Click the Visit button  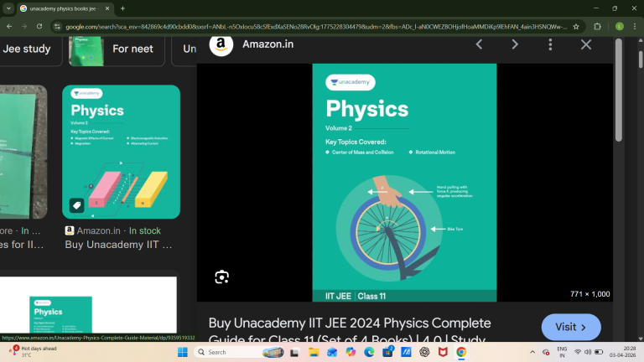pyautogui.click(x=571, y=327)
